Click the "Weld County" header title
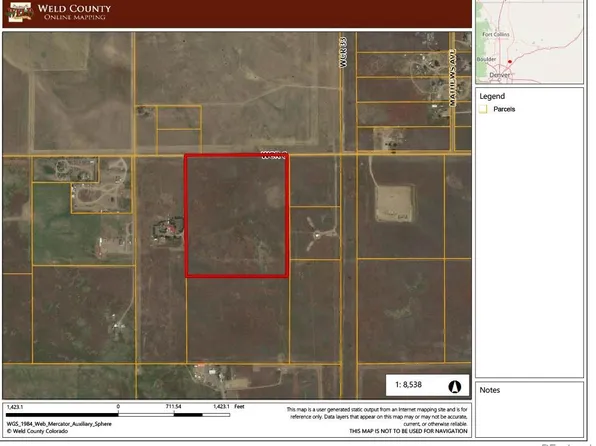This screenshot has width=596, height=446. (74, 8)
